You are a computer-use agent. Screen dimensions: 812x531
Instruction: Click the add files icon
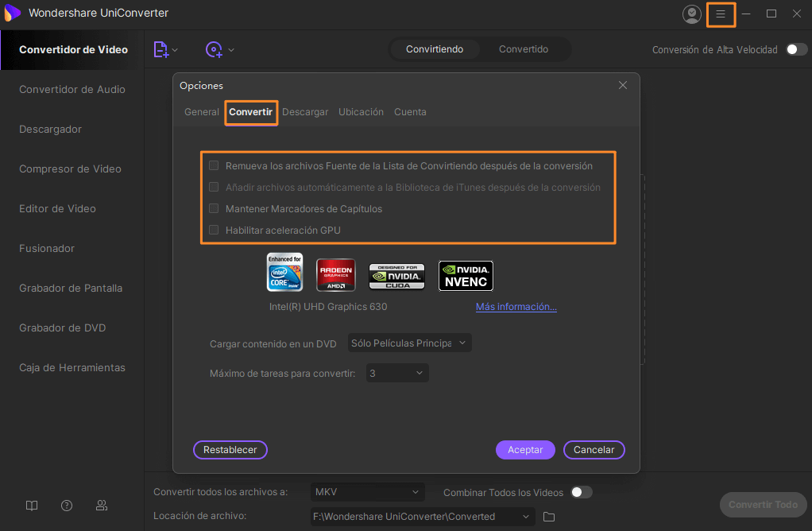click(x=161, y=49)
